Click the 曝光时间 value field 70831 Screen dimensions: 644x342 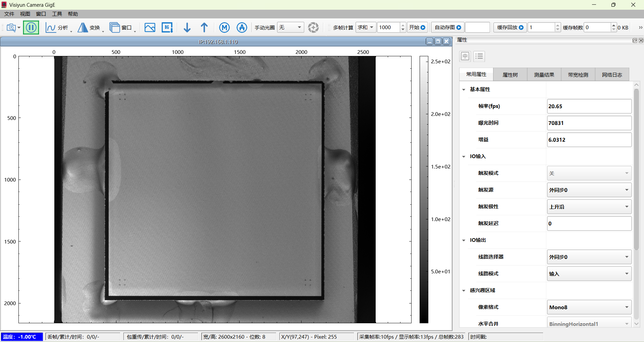[x=589, y=123]
